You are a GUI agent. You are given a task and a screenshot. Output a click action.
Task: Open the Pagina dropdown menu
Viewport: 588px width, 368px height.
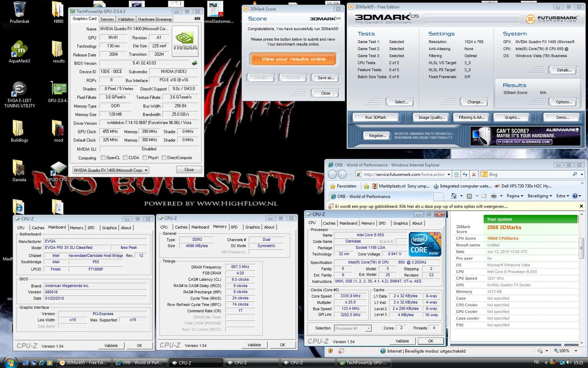pos(514,196)
